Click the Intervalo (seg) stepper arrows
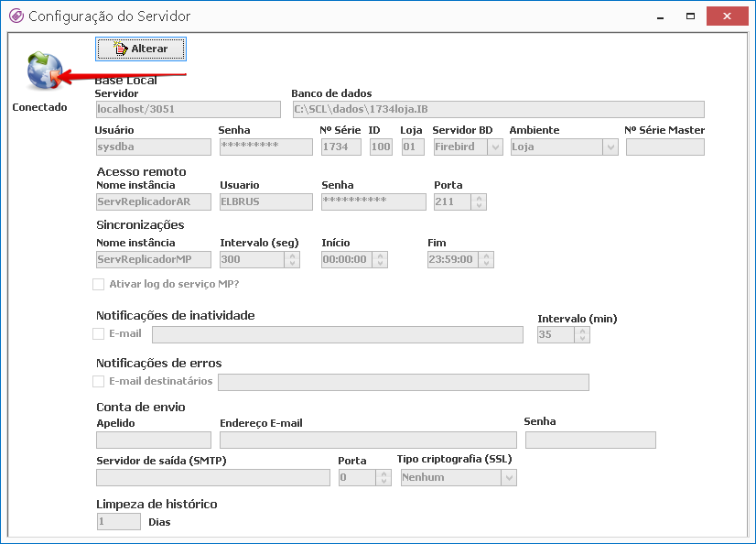Screen dimensions: 756x544 (292, 259)
